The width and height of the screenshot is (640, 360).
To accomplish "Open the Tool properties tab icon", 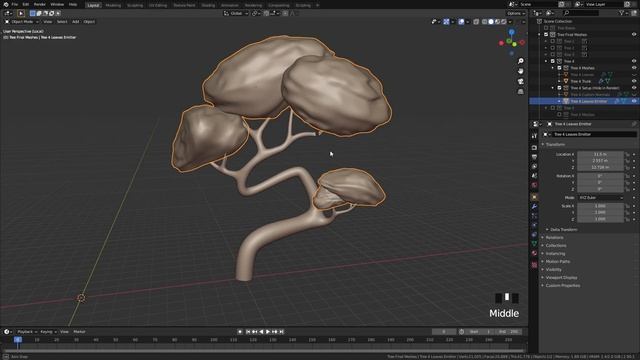I will 534,136.
